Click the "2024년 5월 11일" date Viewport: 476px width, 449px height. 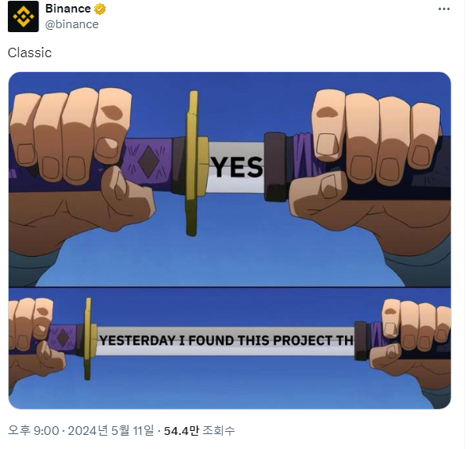(111, 430)
